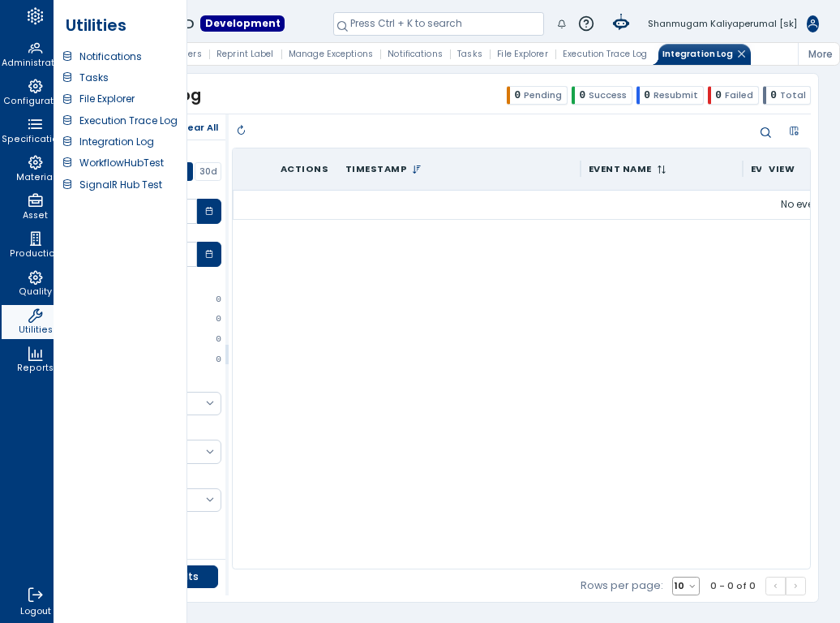Viewport: 840px width, 623px height.
Task: Sort by the Event Name column arrows
Action: coord(662,170)
